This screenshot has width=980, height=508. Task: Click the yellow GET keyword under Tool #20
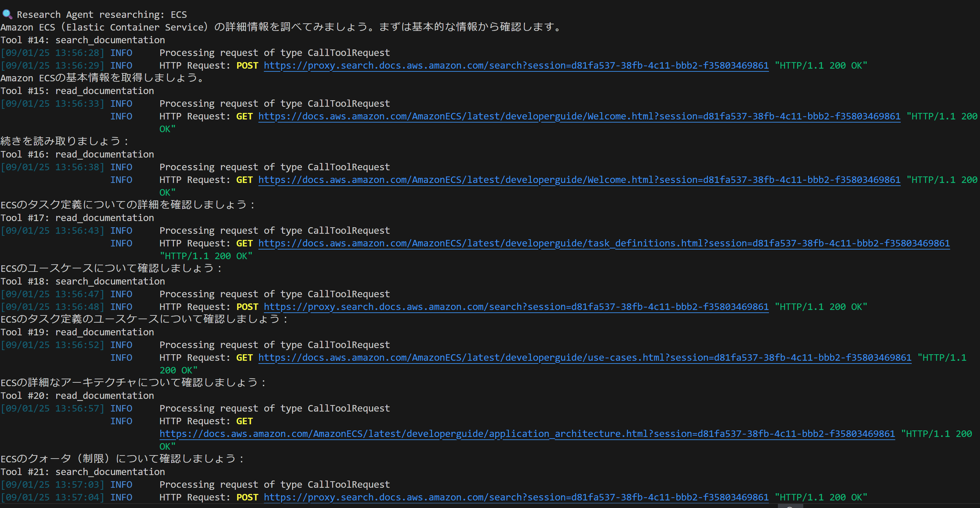(244, 421)
